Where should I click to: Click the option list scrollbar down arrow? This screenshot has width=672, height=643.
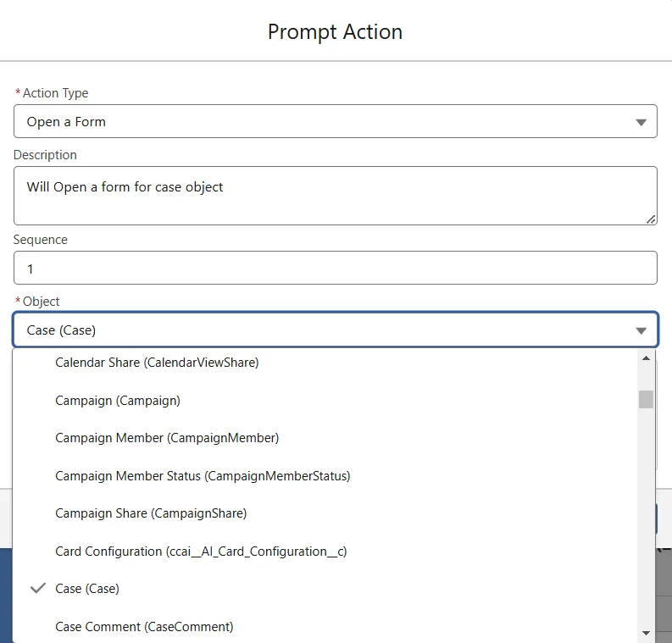647,633
